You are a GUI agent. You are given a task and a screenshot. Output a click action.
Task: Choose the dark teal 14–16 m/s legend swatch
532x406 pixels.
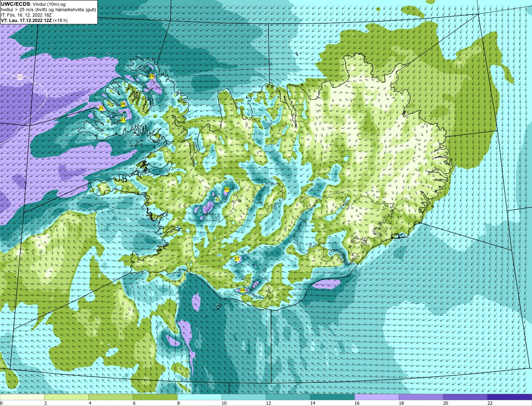332,397
